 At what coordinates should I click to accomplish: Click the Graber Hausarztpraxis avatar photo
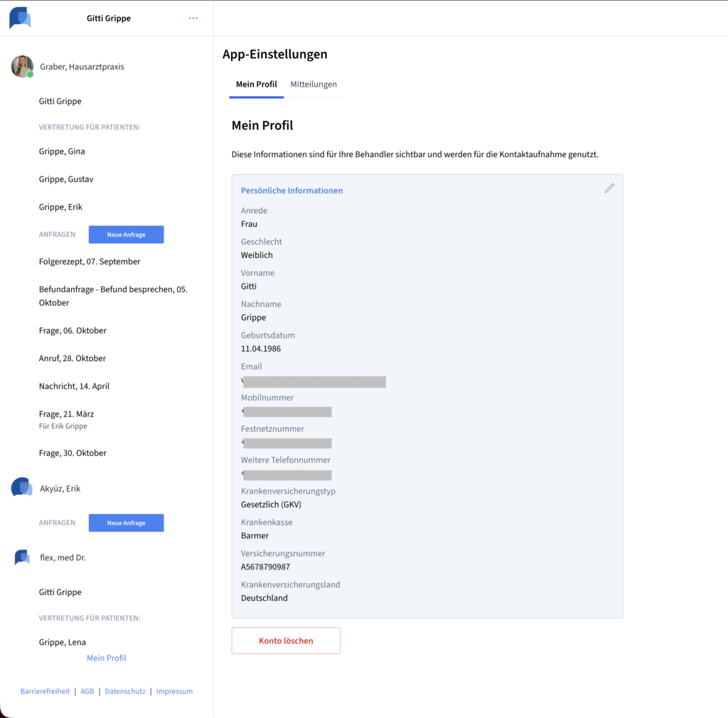(x=22, y=66)
